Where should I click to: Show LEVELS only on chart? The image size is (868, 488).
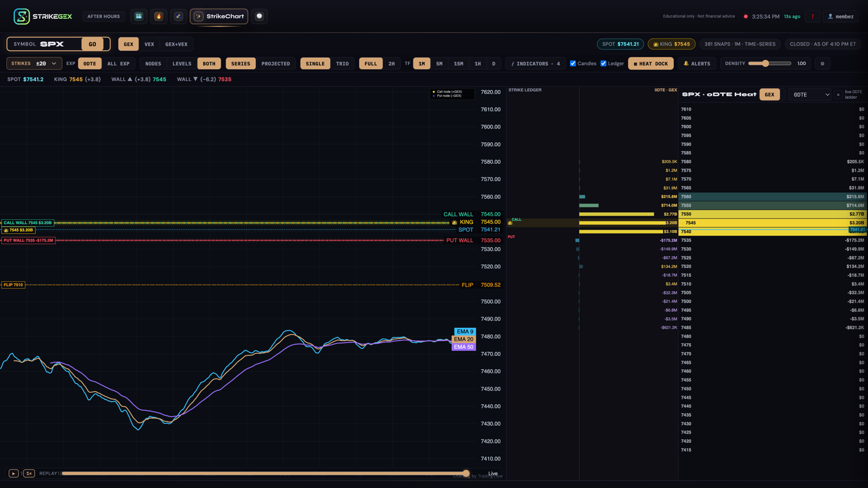click(x=182, y=63)
